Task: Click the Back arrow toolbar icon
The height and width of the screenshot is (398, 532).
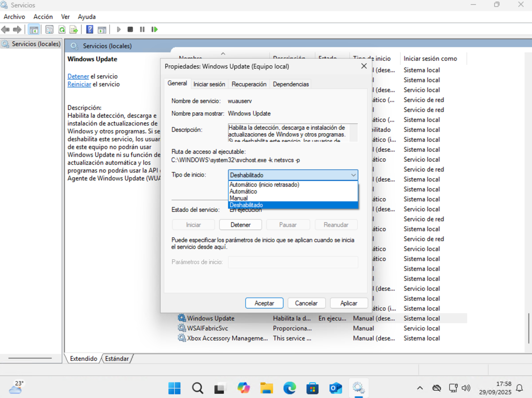Action: click(x=5, y=29)
